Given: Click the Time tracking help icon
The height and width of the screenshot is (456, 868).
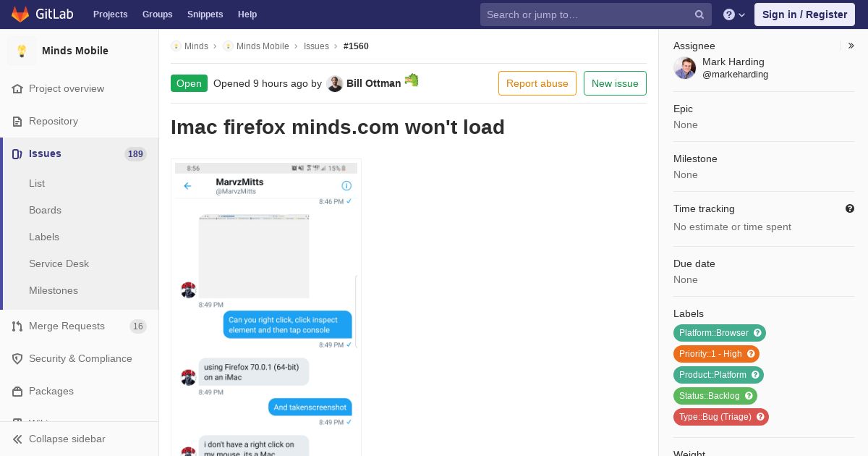Looking at the screenshot, I should tap(850, 208).
